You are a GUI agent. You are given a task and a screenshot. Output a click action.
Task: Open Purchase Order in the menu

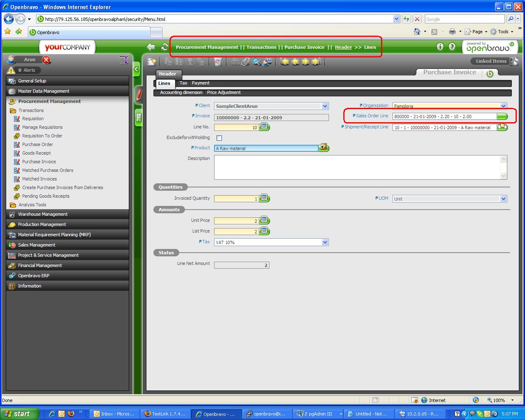(37, 144)
